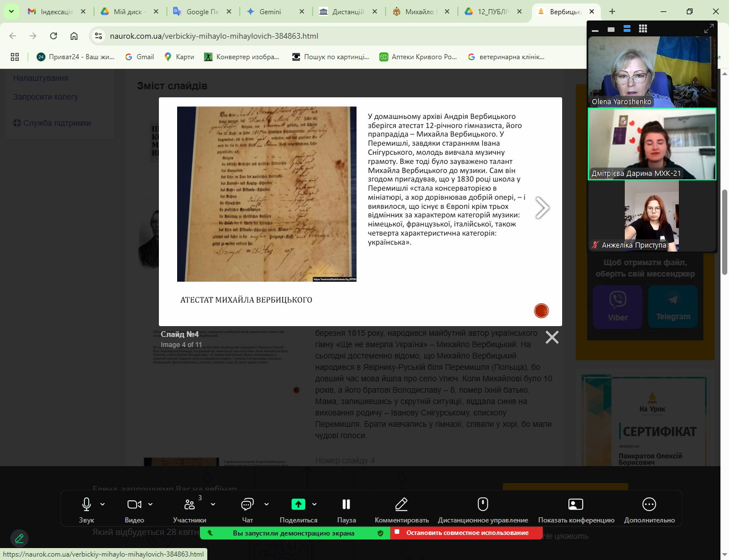Open Дистанционное управление remote control
This screenshot has height=560, width=729.
point(483,504)
